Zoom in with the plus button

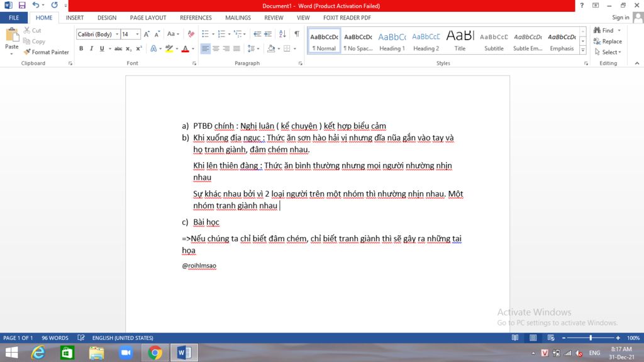click(618, 337)
